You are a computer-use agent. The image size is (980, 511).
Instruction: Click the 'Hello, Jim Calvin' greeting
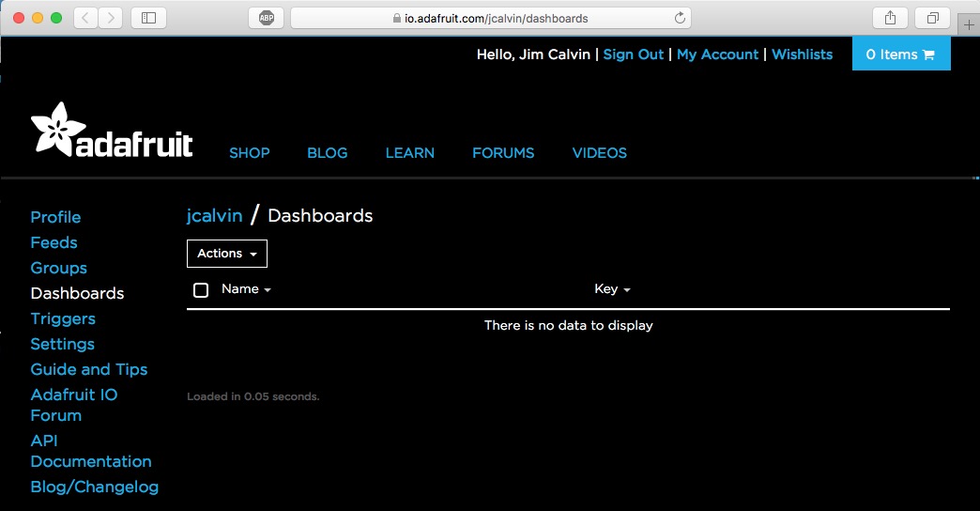[533, 54]
